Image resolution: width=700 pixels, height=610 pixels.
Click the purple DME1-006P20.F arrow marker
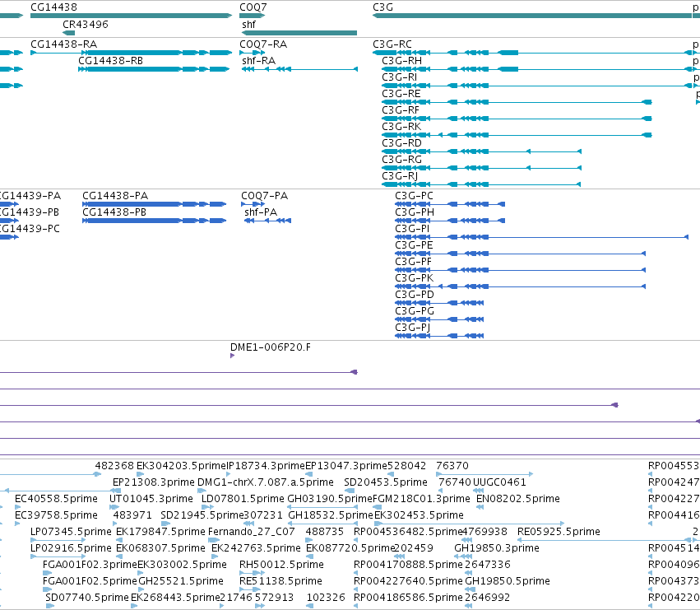(232, 356)
